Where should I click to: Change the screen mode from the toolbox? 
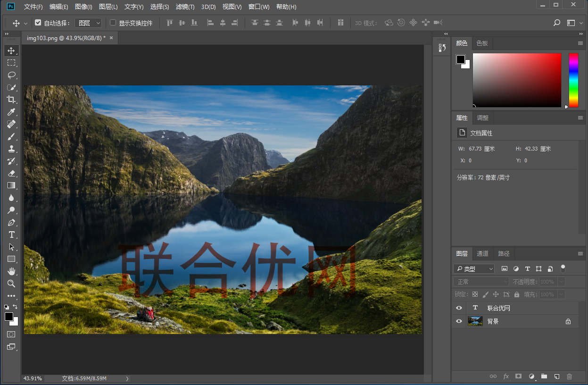point(11,347)
